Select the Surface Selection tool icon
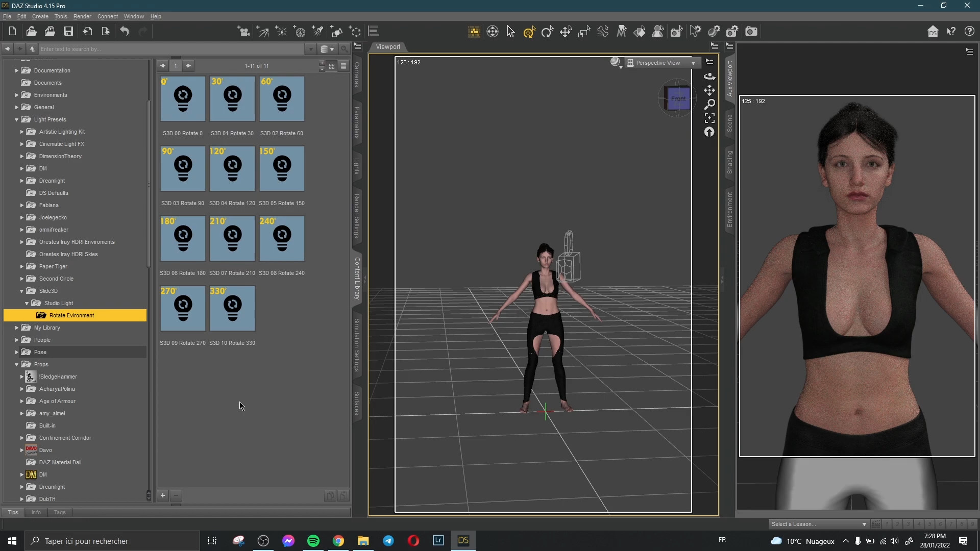The height and width of the screenshot is (551, 980). [x=640, y=32]
